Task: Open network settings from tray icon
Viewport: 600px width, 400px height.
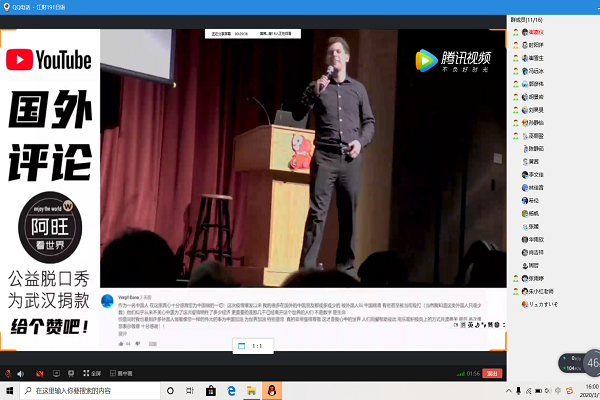Action: pos(528,391)
